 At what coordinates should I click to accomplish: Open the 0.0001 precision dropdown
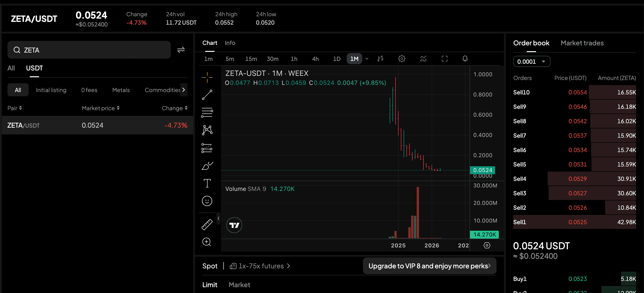click(531, 61)
